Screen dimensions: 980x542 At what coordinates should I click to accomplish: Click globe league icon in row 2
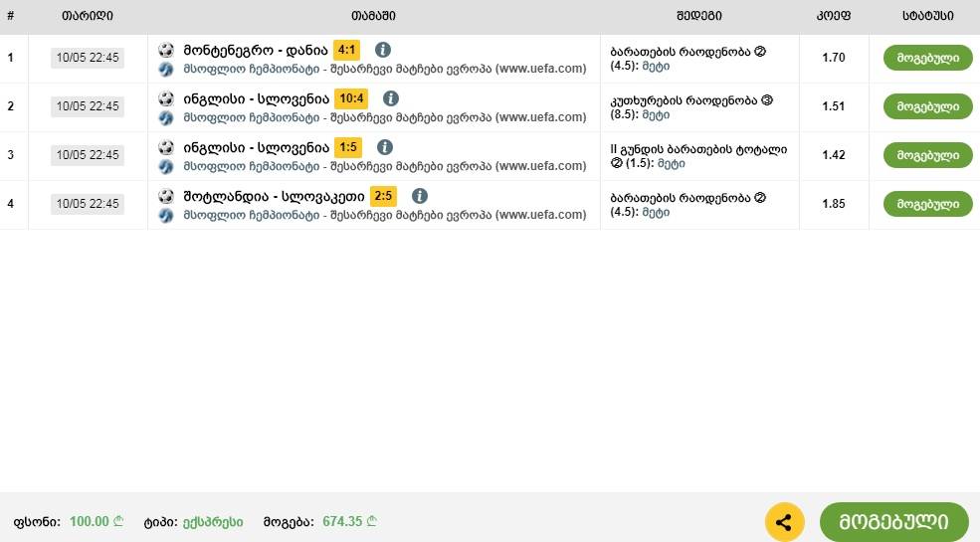click(165, 117)
